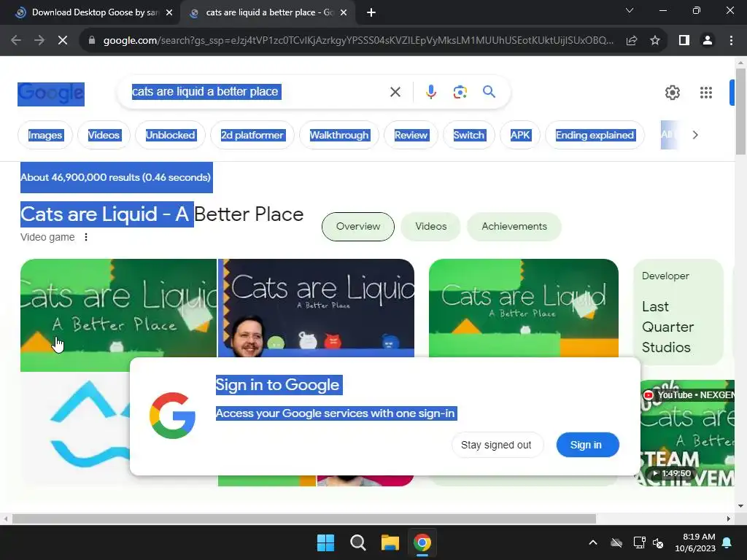The width and height of the screenshot is (747, 560).
Task: Open the Videos tab of the game panel
Action: 430,227
